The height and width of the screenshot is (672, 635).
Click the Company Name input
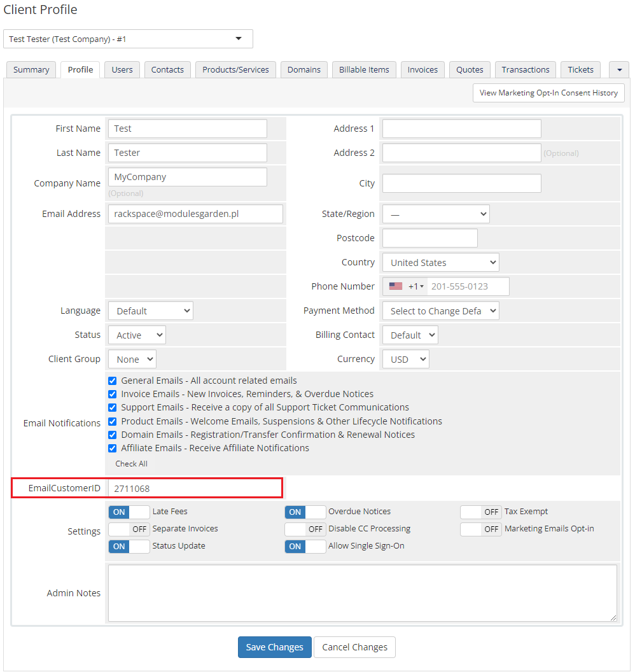[188, 177]
